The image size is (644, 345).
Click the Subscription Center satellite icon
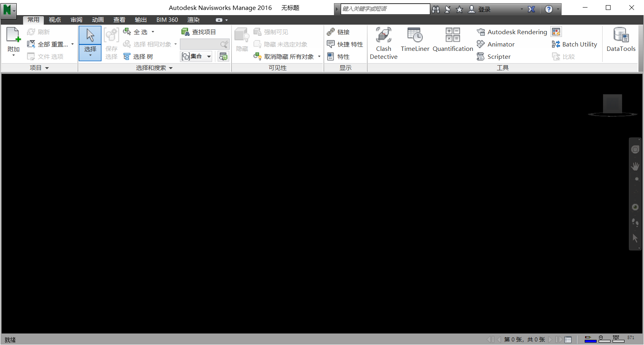[x=448, y=9]
